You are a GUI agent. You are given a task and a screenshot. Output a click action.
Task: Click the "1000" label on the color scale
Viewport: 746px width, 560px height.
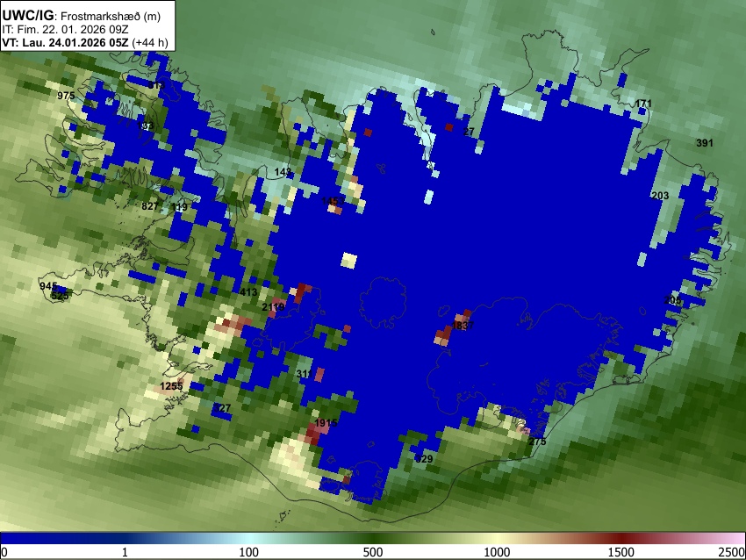coord(497,552)
